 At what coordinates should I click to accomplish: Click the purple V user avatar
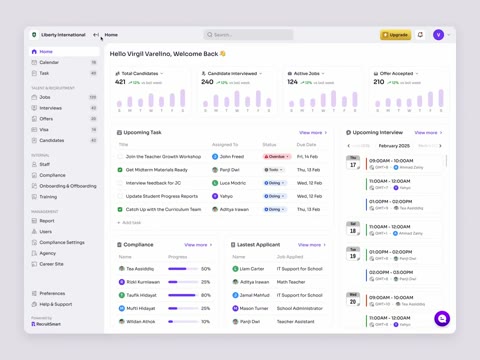pyautogui.click(x=438, y=35)
